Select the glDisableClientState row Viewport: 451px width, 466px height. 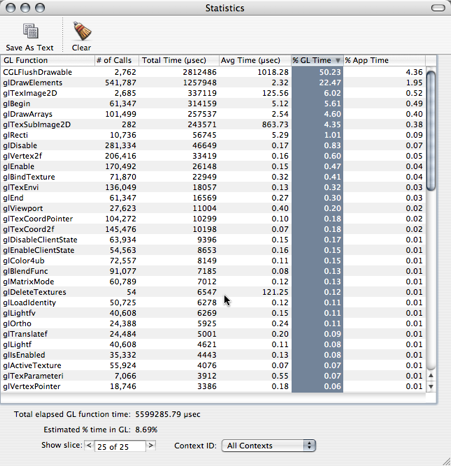tap(213, 240)
